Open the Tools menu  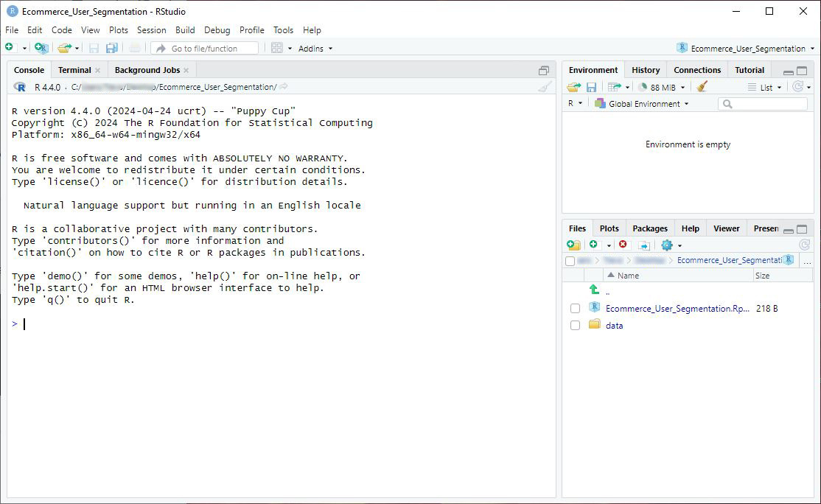pyautogui.click(x=283, y=29)
